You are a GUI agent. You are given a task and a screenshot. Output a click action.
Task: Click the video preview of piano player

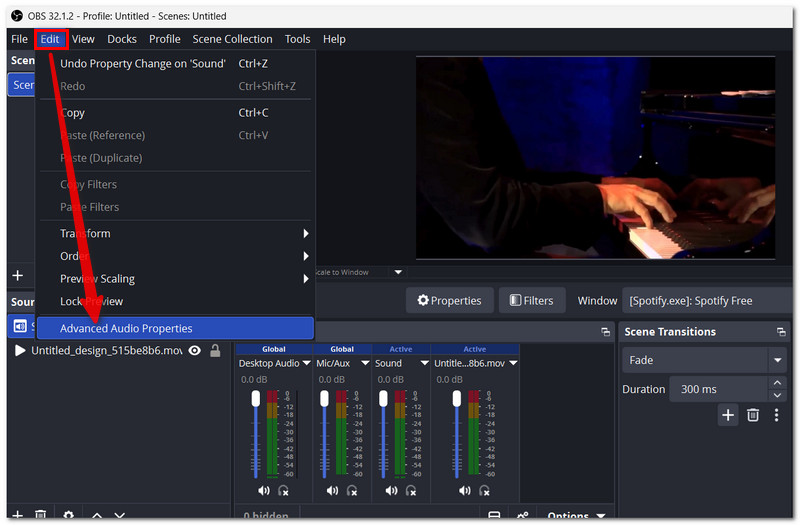coord(595,158)
